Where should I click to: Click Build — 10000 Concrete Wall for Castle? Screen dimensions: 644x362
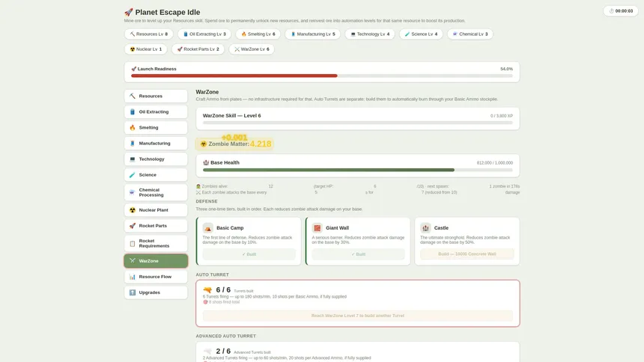click(x=467, y=254)
